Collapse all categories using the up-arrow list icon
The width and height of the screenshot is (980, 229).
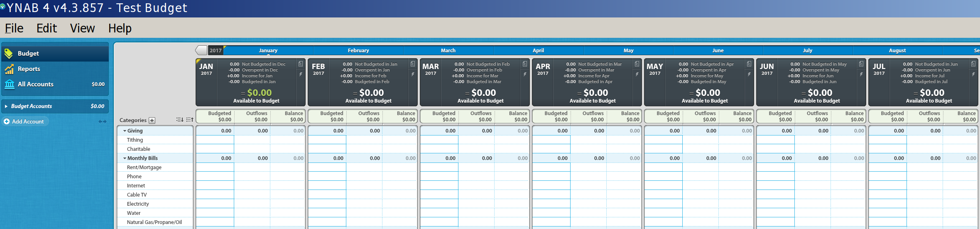coord(190,120)
